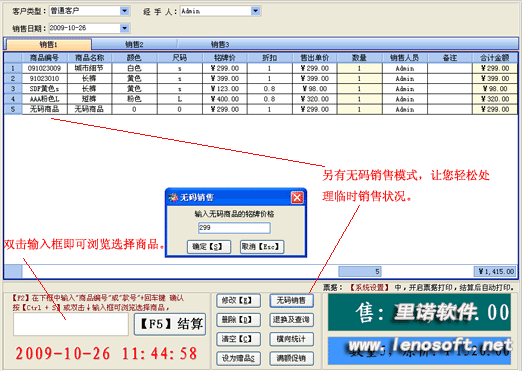Image resolution: width=522 pixels, height=371 pixels.
Task: Click the 删除【D】 button
Action: 238,320
